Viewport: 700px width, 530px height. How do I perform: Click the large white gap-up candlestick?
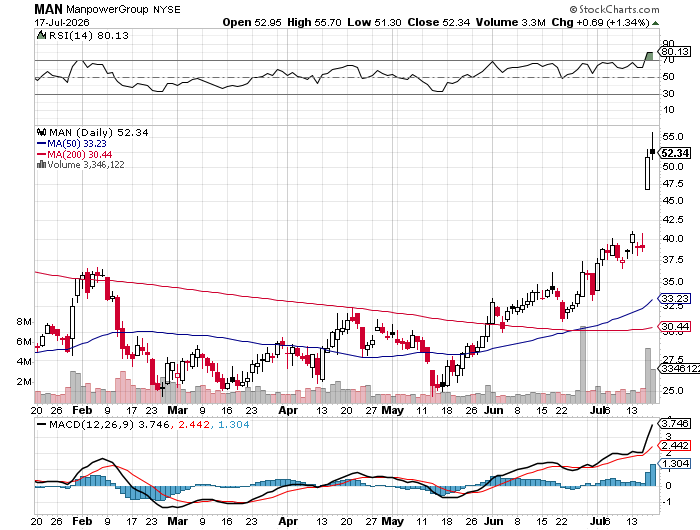tap(647, 171)
